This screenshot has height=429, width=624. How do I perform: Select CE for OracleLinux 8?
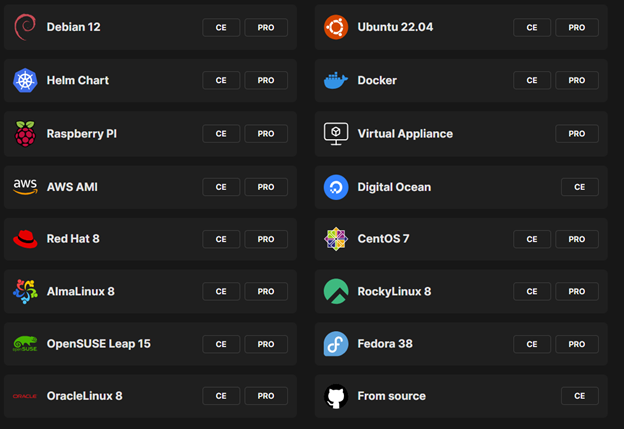coord(221,396)
